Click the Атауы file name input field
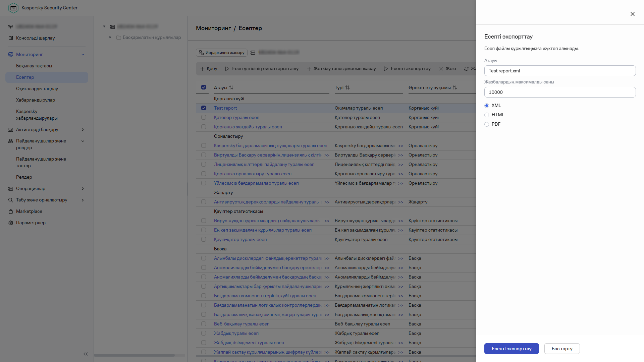 click(x=559, y=71)
